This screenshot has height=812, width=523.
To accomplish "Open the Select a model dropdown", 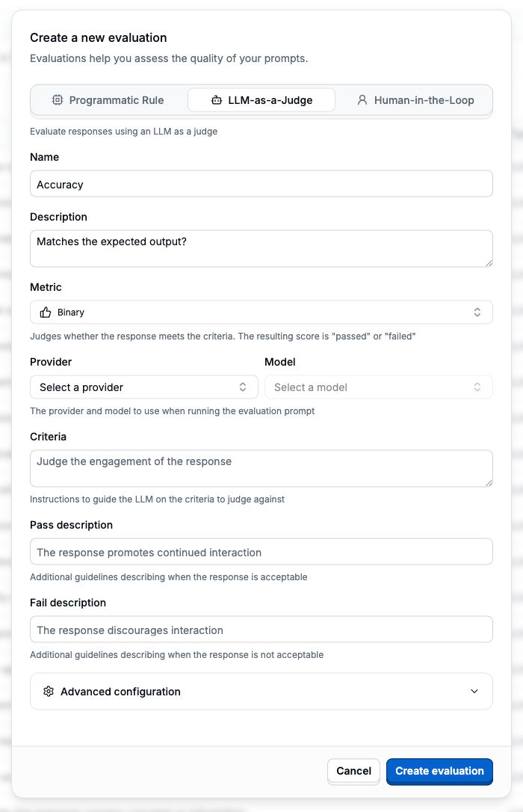I will pyautogui.click(x=379, y=387).
